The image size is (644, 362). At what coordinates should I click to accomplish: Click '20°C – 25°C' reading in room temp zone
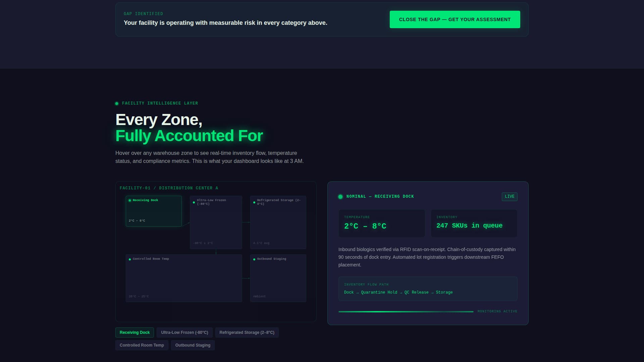139,297
